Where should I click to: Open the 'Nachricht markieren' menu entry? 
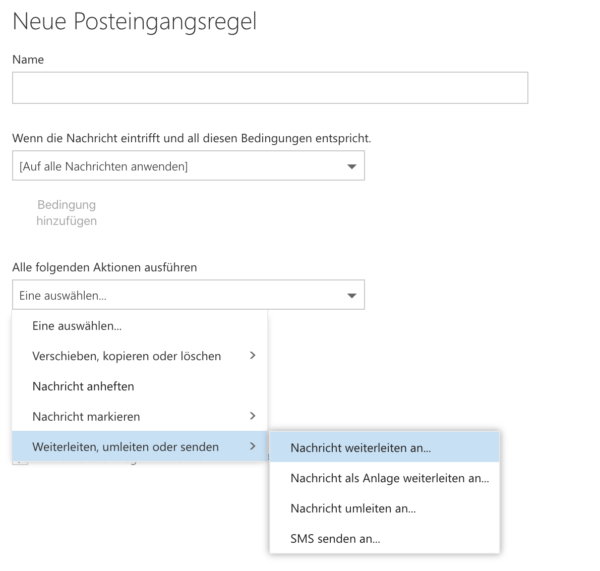86,415
